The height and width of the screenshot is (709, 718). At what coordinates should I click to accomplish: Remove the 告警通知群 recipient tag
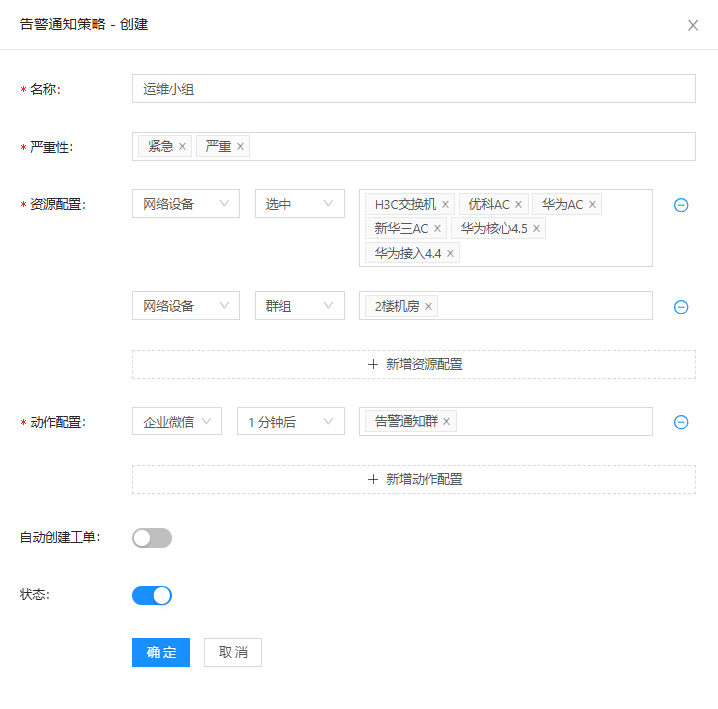pos(446,422)
